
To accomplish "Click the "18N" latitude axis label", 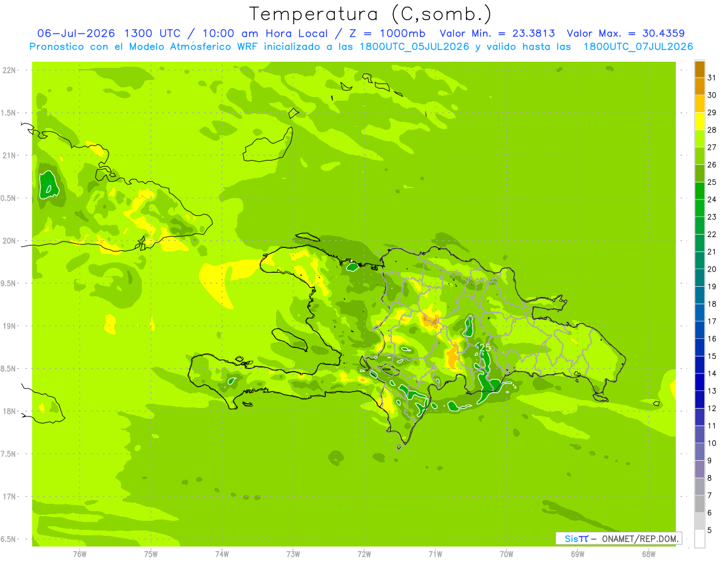I will [9, 412].
